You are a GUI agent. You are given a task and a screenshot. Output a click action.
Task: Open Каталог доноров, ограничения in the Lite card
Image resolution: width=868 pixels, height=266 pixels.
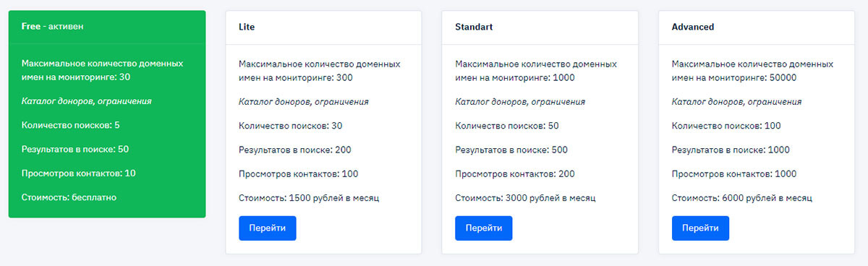coord(304,101)
